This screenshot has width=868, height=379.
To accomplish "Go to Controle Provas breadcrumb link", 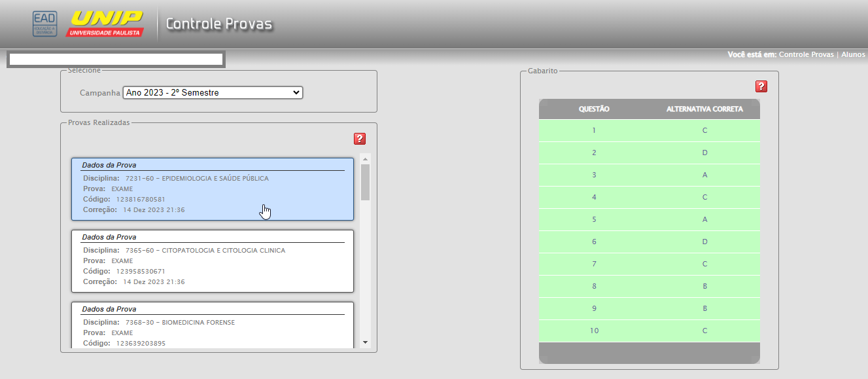I will click(806, 55).
